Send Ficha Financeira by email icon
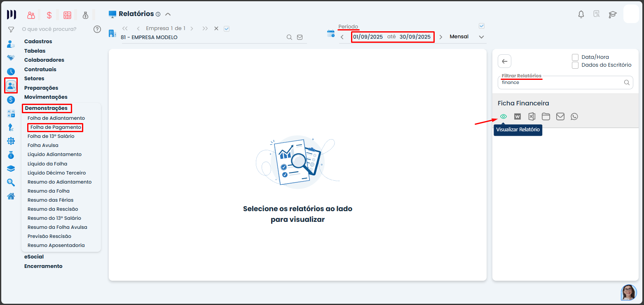Viewport: 644px width, 305px height. [x=560, y=116]
